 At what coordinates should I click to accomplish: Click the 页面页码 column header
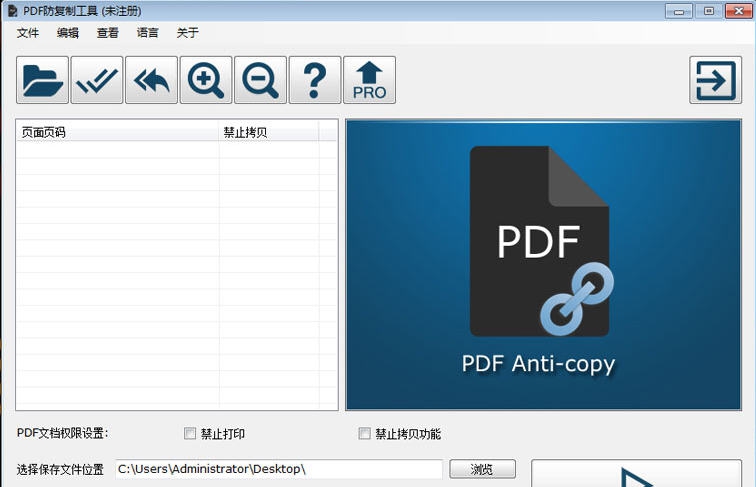118,132
